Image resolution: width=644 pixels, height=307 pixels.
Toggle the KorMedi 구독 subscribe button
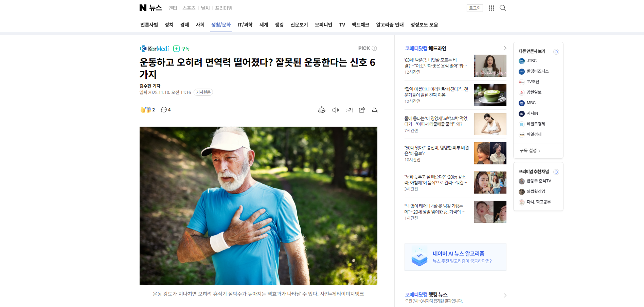[181, 49]
